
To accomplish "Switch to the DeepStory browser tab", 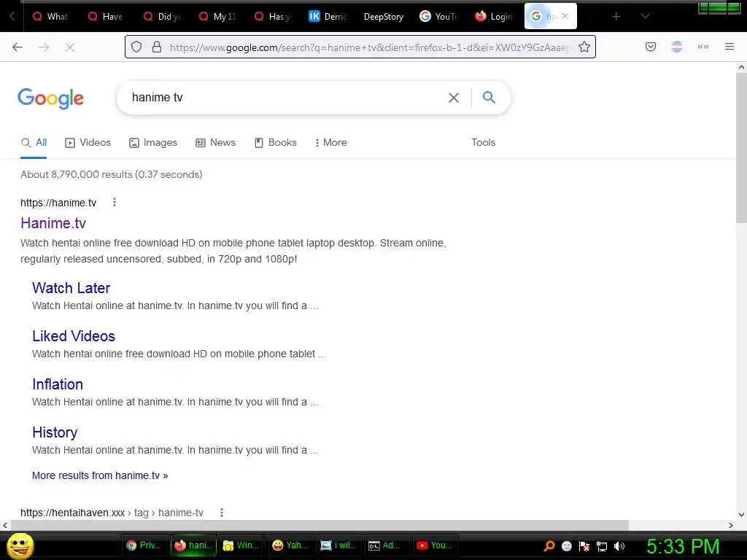I will tap(384, 16).
